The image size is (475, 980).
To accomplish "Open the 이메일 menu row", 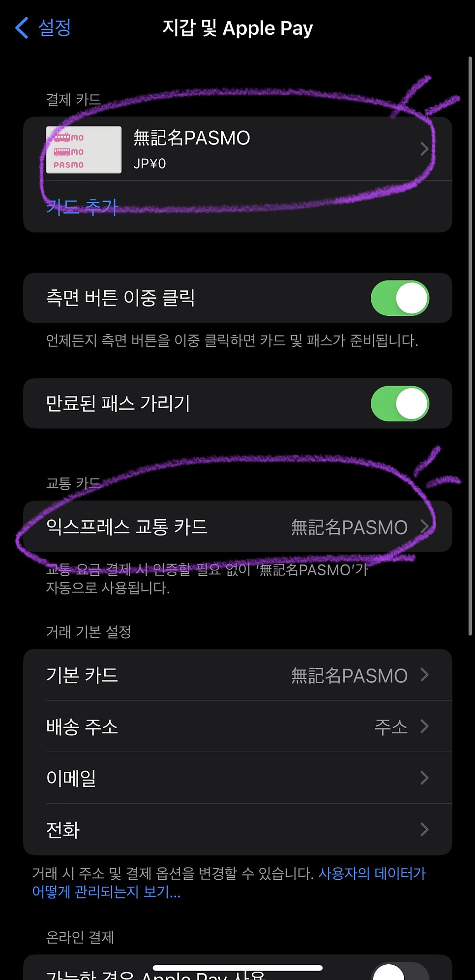I will coord(237,778).
